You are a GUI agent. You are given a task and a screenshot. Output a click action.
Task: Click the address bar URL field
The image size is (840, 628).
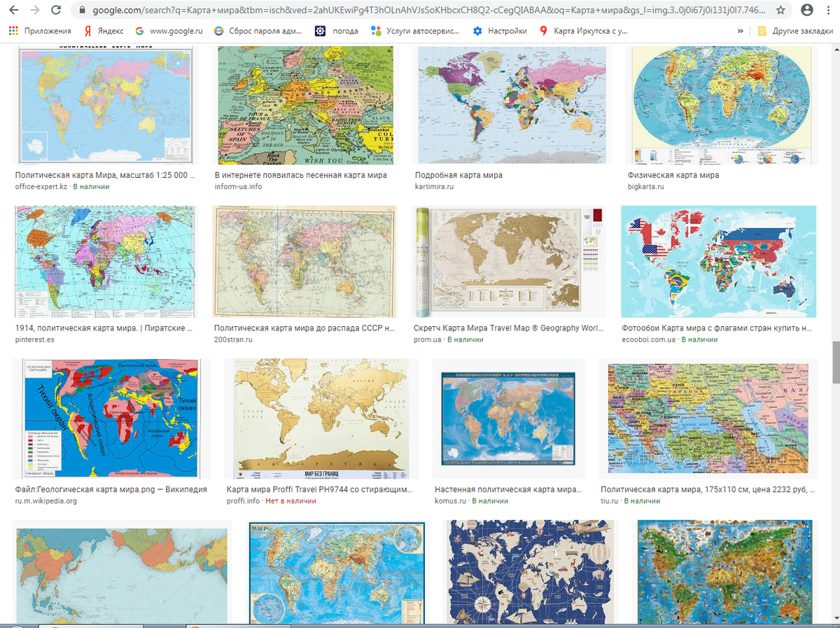click(x=420, y=11)
